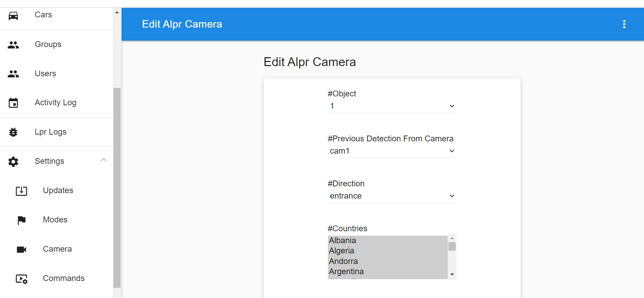Click the Countries list scroll-up arrow
This screenshot has width=644, height=298.
click(x=452, y=238)
